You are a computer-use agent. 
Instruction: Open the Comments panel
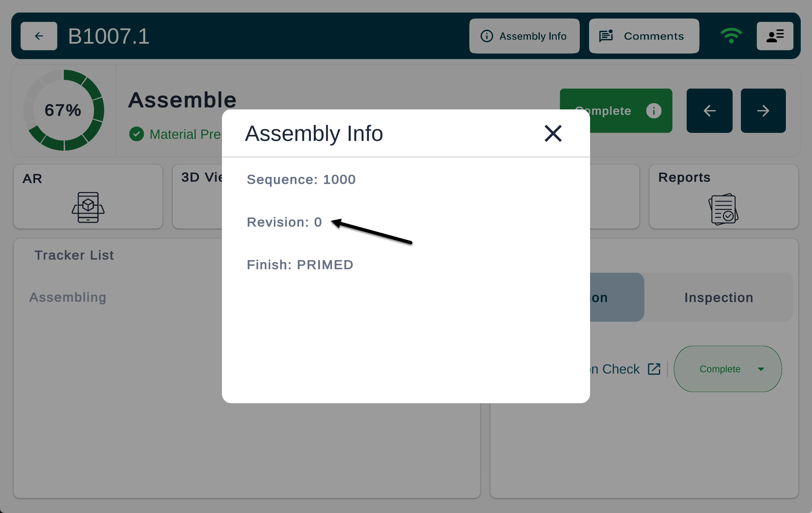coord(643,36)
